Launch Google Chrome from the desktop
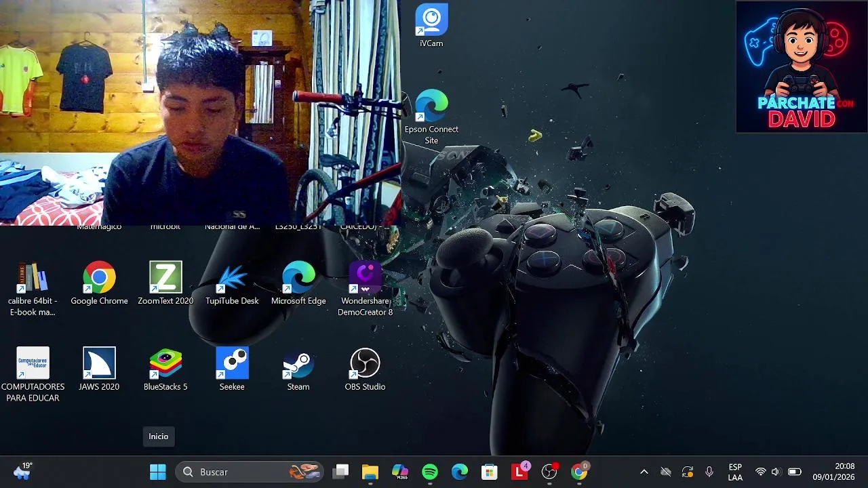 99,283
